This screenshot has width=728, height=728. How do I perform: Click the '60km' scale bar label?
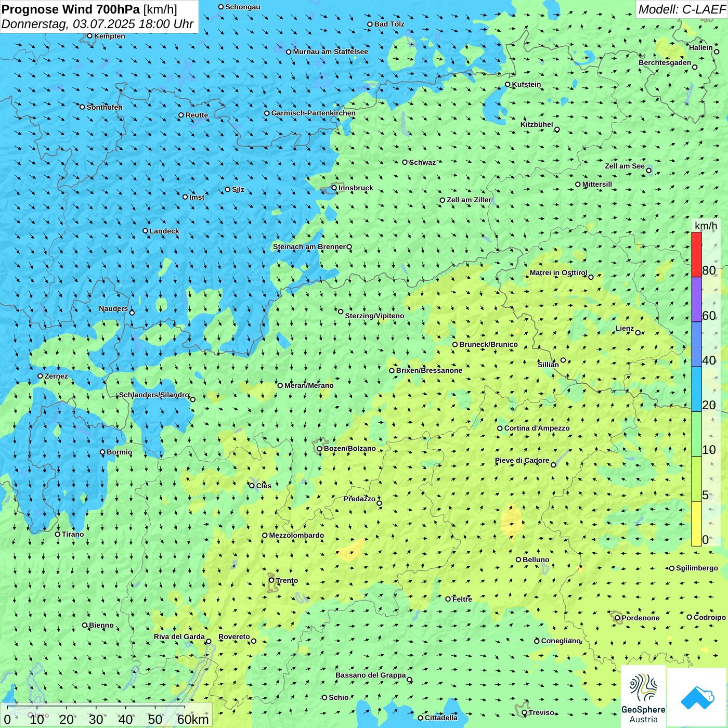coord(193,719)
